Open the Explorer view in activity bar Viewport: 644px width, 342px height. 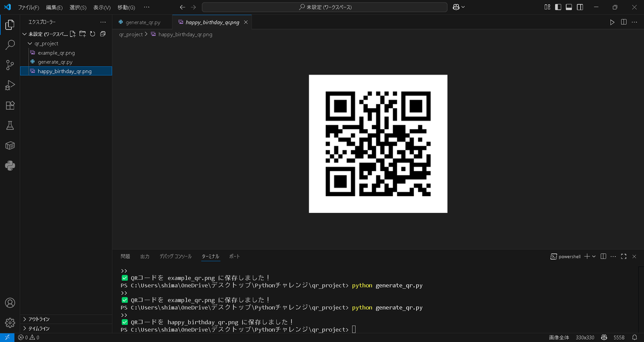(10, 25)
